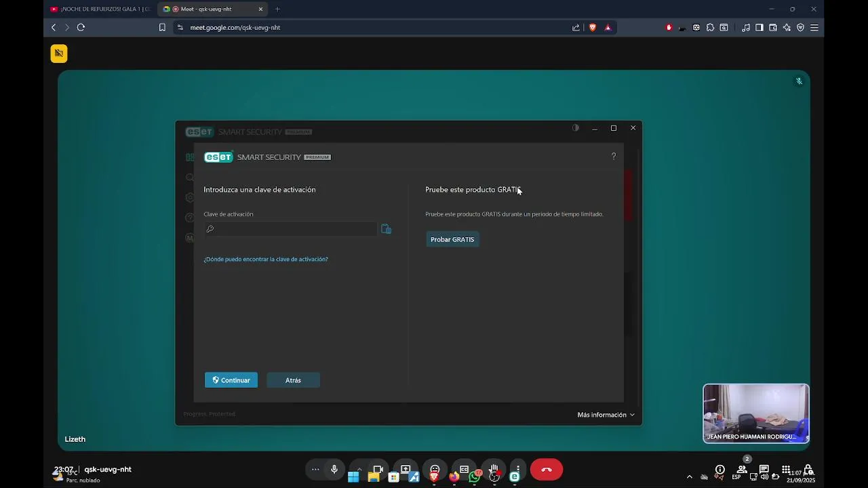Click the ESET activation key input field
The height and width of the screenshot is (488, 868).
point(291,229)
